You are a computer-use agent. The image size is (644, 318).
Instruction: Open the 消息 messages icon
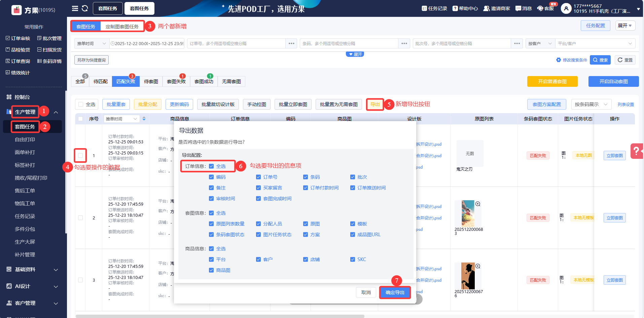click(x=518, y=8)
